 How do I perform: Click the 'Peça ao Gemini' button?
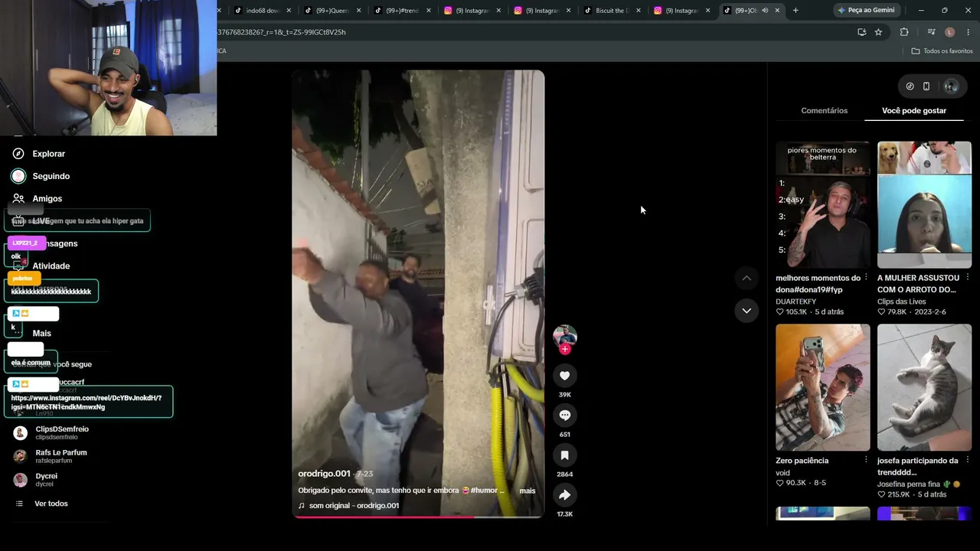pos(867,10)
